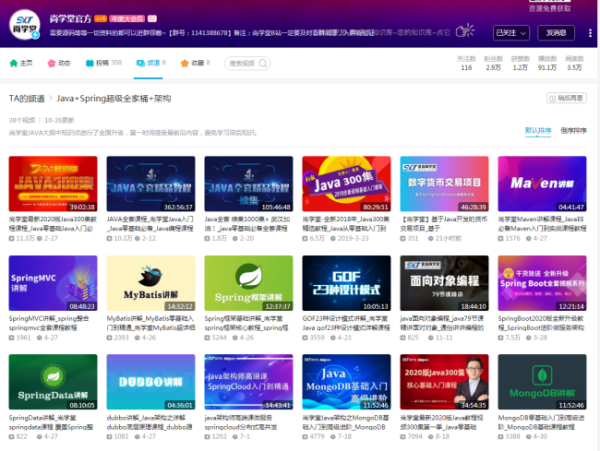Select the 频道 channels tab
The image size is (600, 451).
pyautogui.click(x=151, y=62)
